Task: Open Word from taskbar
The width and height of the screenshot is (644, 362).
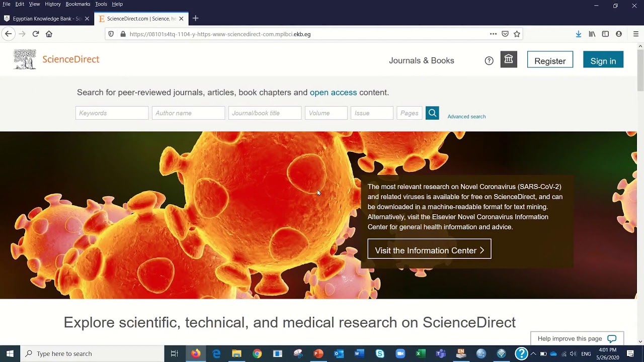Action: (359, 353)
